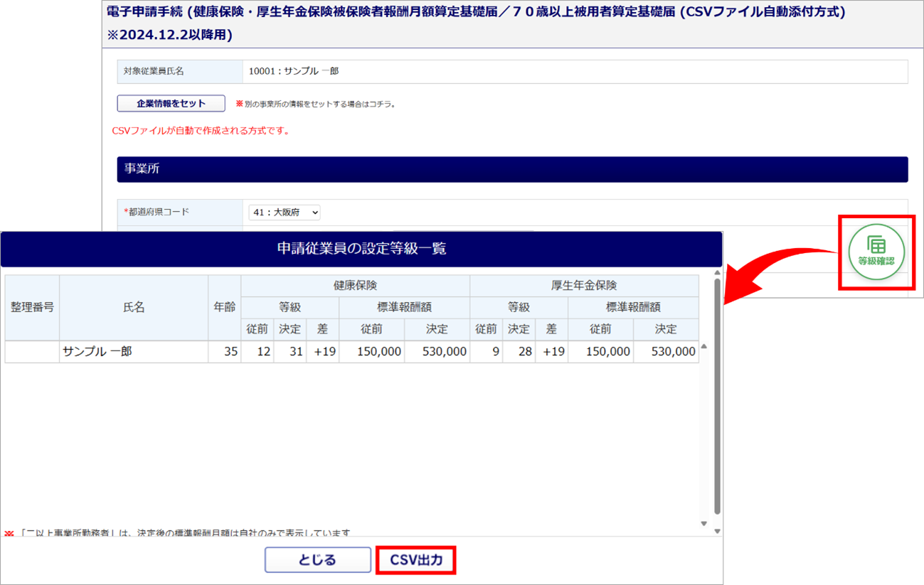Click the 整理番号 column header
The image size is (924, 585).
[32, 307]
